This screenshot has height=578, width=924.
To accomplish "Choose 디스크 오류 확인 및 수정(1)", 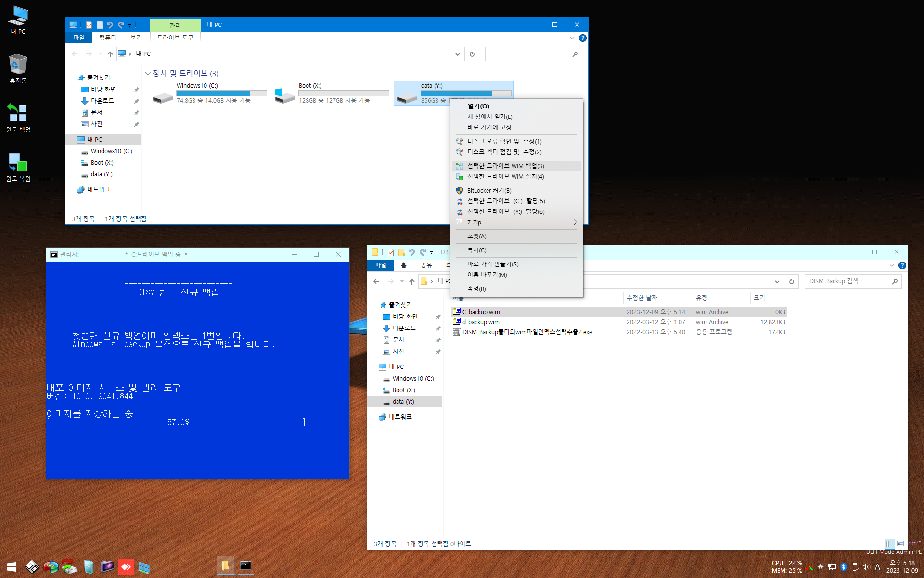I will click(517, 141).
